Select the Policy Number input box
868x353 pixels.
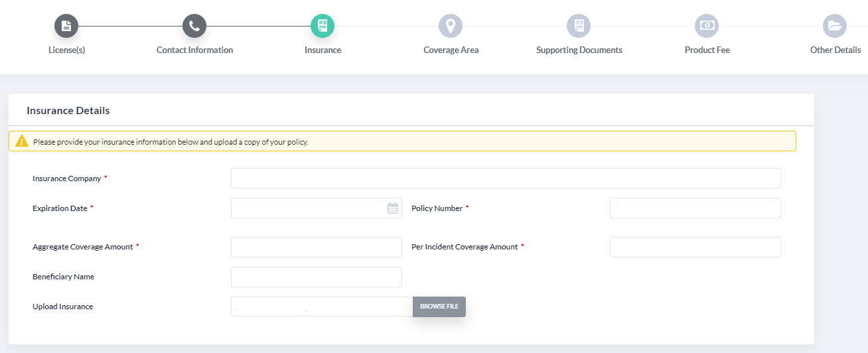[x=695, y=208]
